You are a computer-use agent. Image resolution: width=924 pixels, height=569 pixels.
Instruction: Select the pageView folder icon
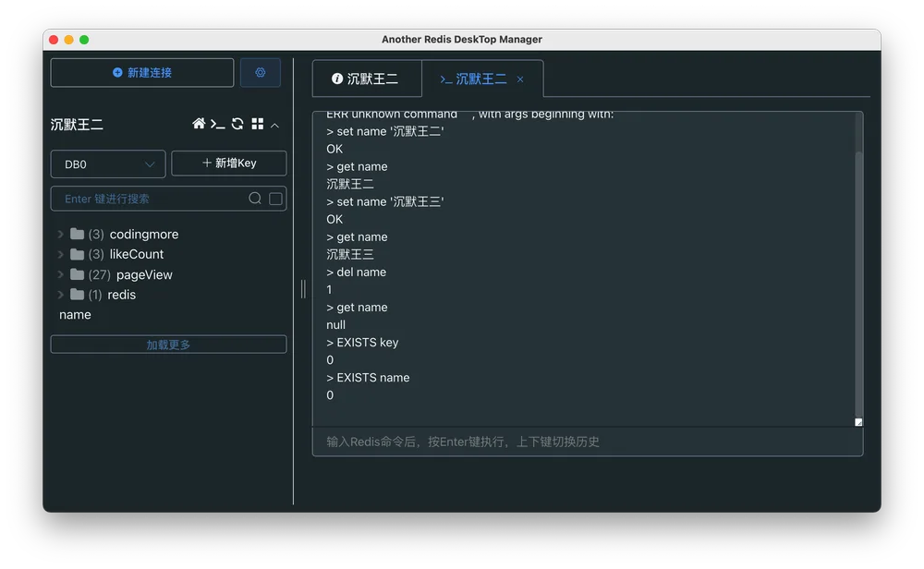[x=77, y=274]
